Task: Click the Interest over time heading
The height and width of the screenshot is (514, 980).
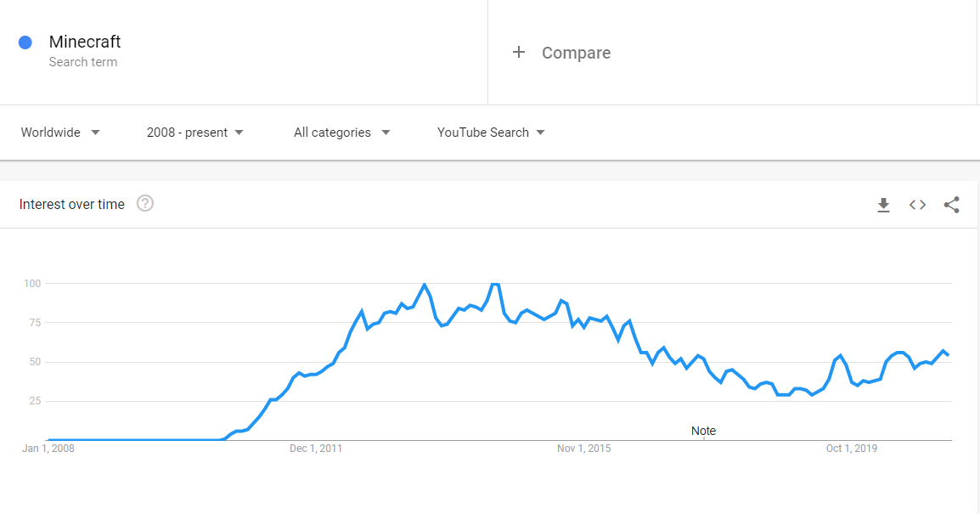Action: coord(72,205)
